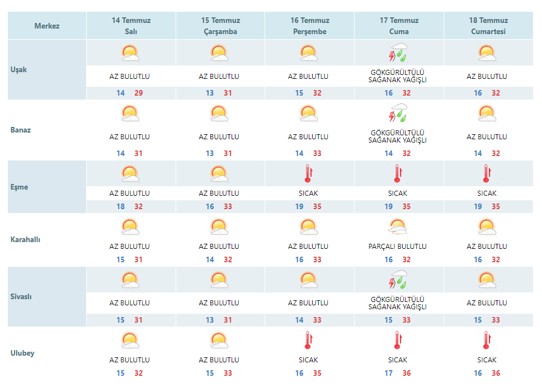This screenshot has height=392, width=542.
Task: Select the 16 Temmuz Perşembe column header
Action: [x=310, y=26]
